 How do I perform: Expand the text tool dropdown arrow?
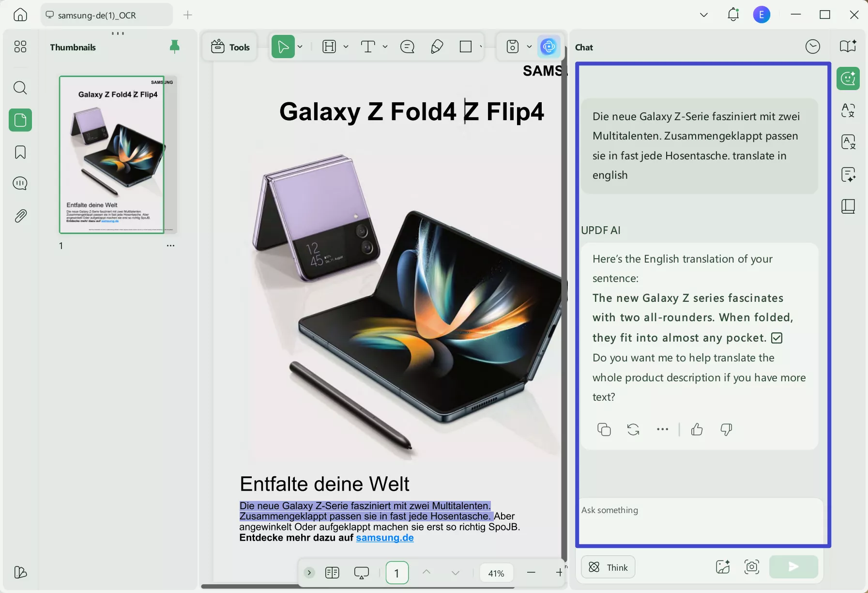[385, 47]
